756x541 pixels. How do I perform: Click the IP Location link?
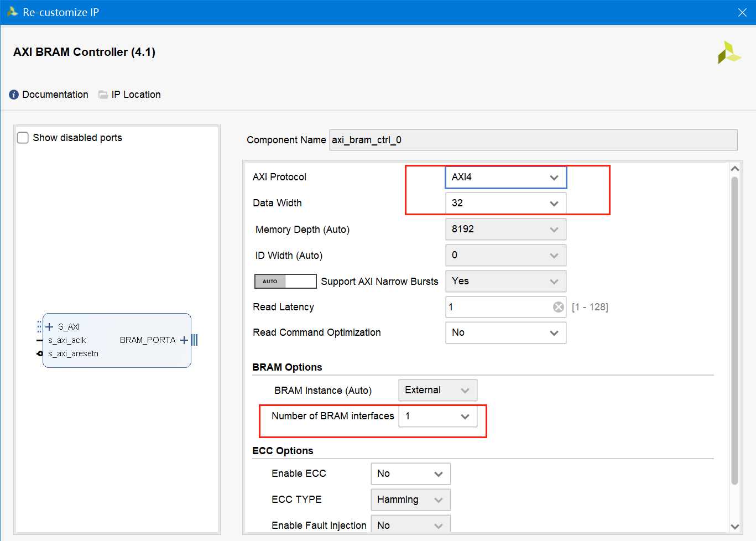pyautogui.click(x=136, y=95)
